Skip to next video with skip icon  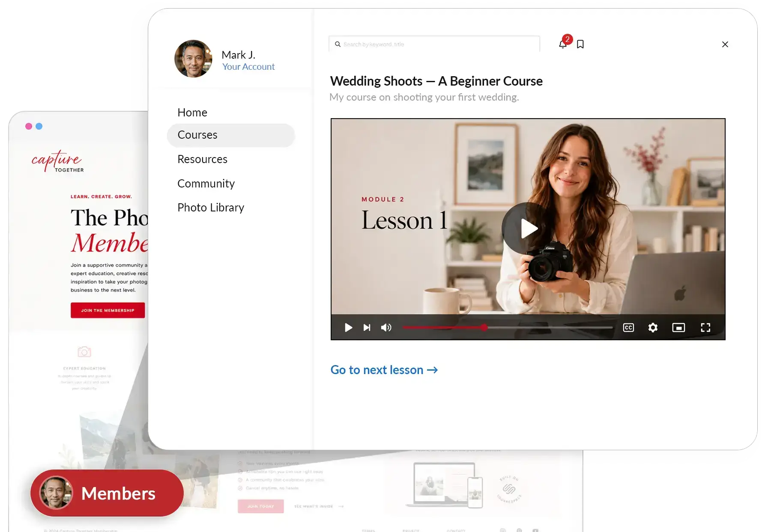click(x=367, y=327)
